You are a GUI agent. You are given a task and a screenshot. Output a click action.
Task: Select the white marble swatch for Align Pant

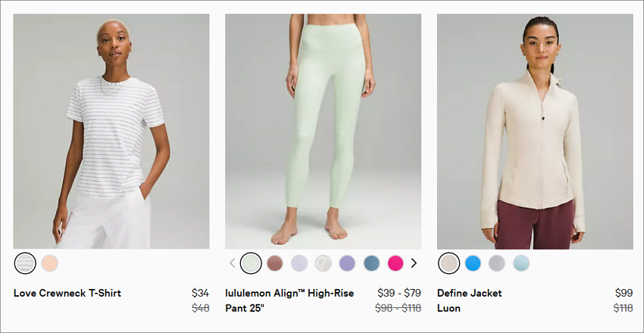(324, 263)
